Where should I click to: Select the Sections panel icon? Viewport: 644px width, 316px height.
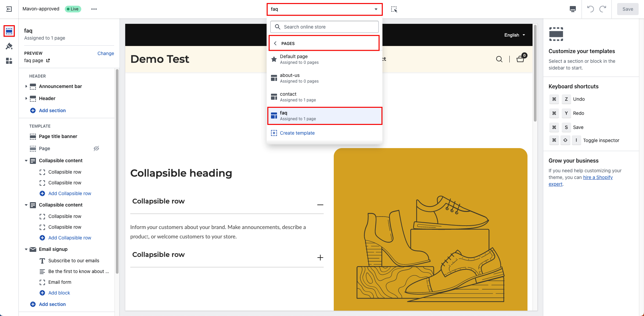[9, 31]
